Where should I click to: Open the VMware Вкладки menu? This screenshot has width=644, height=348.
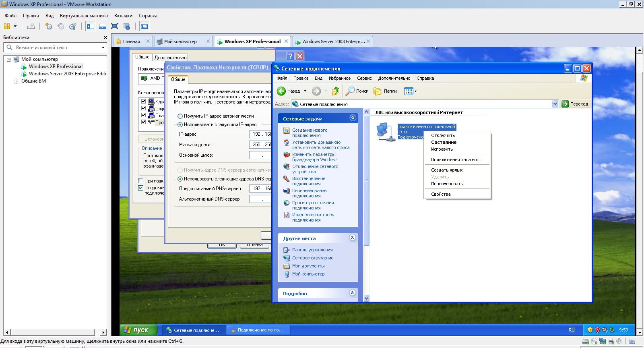click(x=123, y=16)
